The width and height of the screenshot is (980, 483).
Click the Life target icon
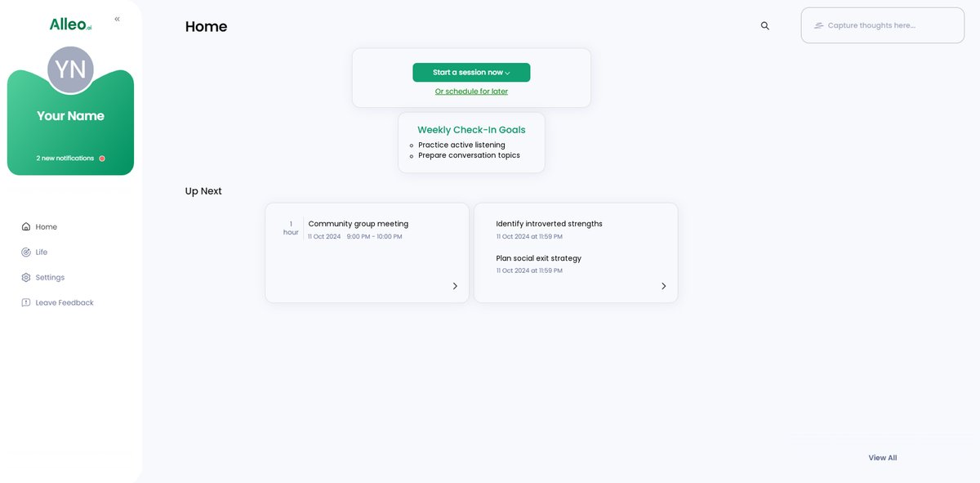(x=26, y=253)
